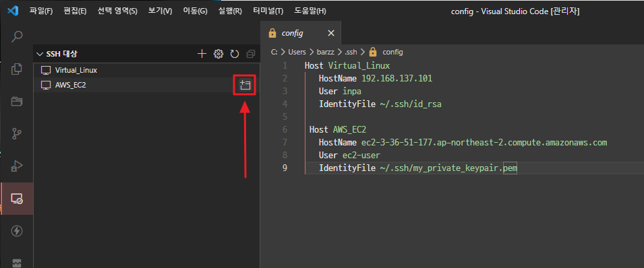The width and height of the screenshot is (644, 268).
Task: Open the folder project manager icon
Action: click(16, 102)
